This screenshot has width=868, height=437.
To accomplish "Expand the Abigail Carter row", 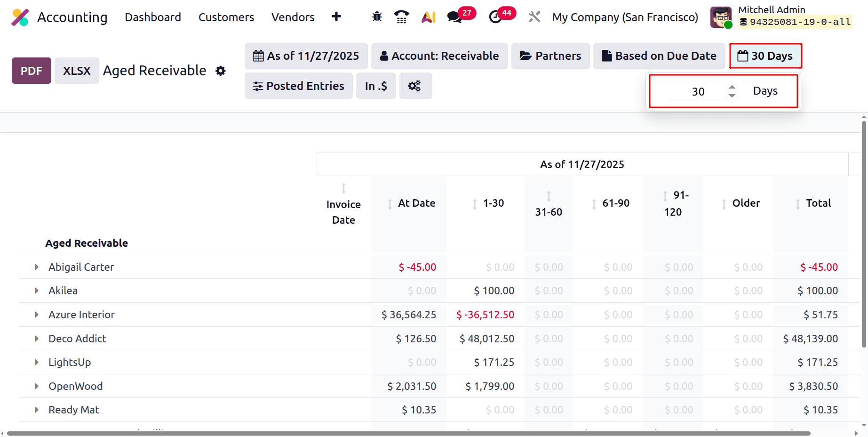I will 37,267.
